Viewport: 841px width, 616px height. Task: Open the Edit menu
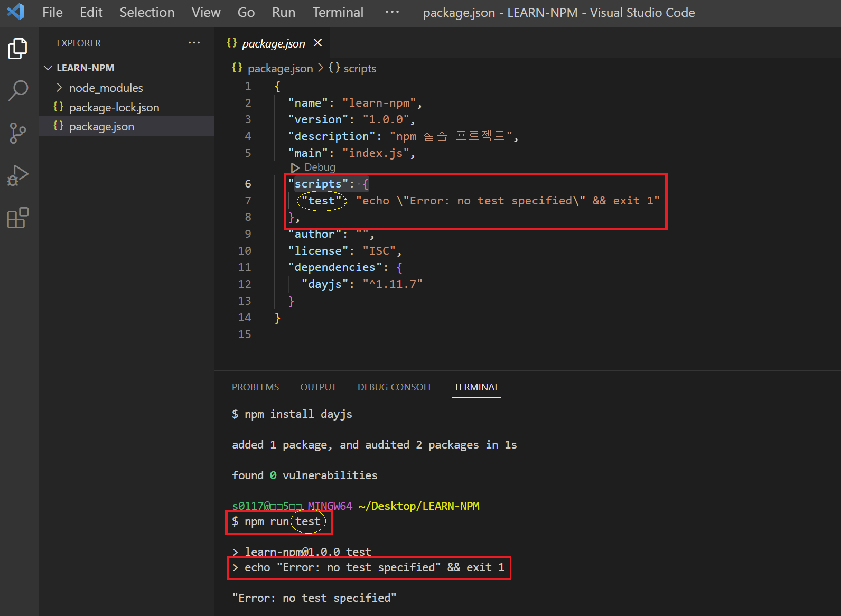pos(91,12)
